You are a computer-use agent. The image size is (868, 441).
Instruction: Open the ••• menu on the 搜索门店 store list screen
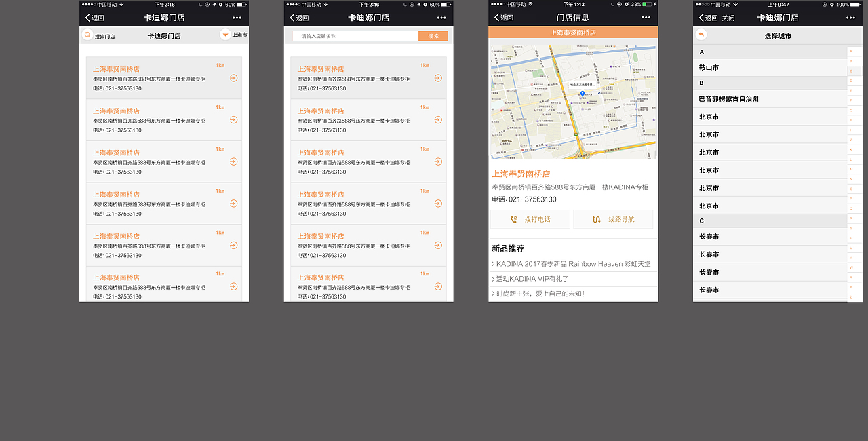point(237,18)
